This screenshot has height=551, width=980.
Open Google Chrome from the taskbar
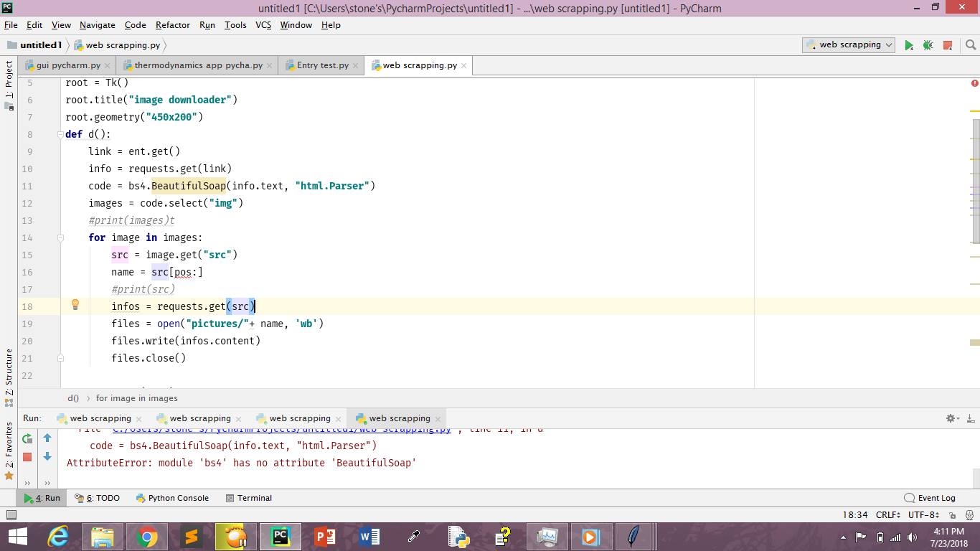pos(147,537)
